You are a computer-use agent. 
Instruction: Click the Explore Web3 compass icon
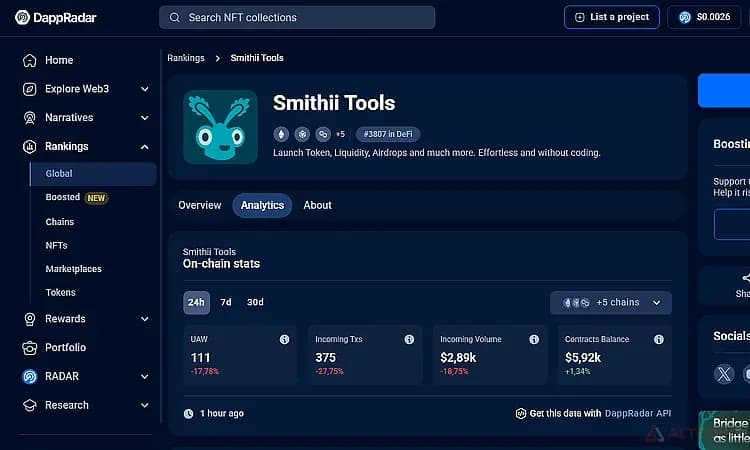30,89
